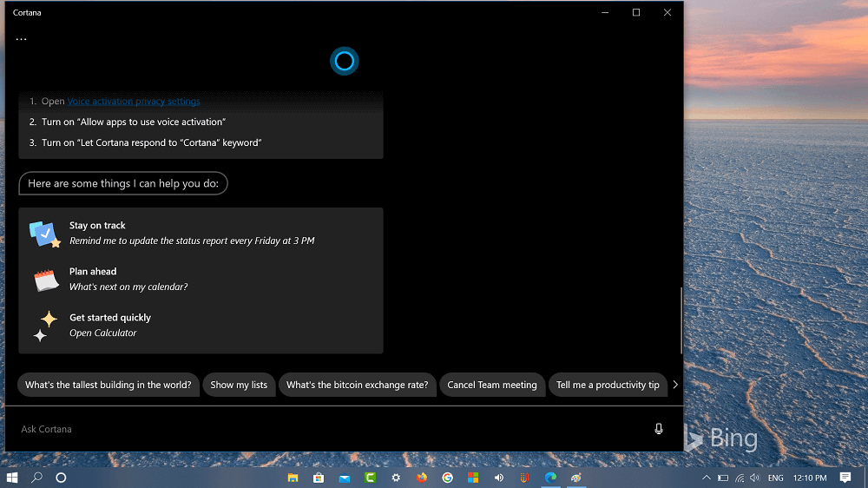The width and height of the screenshot is (868, 488).
Task: Click the 'Plan ahead' heading
Action: point(93,272)
